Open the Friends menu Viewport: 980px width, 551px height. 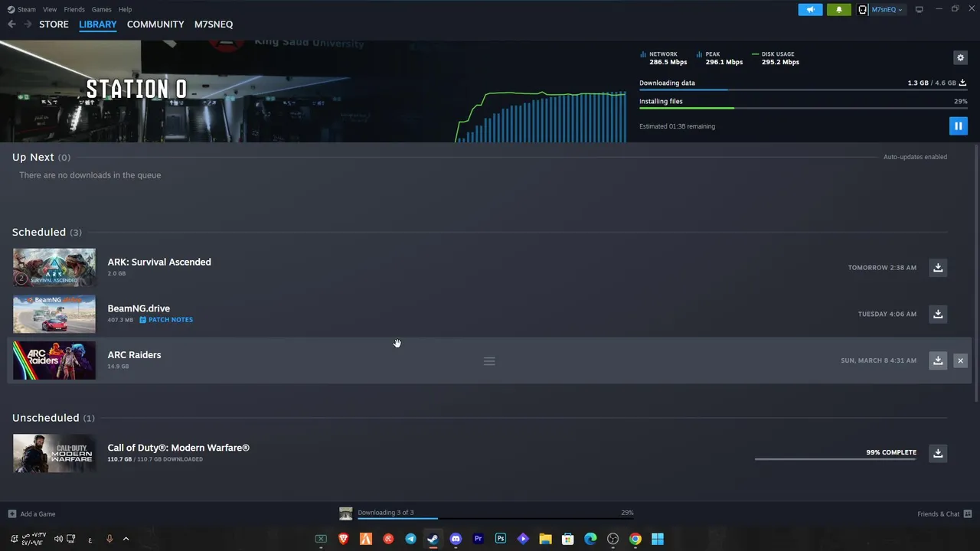pyautogui.click(x=74, y=9)
